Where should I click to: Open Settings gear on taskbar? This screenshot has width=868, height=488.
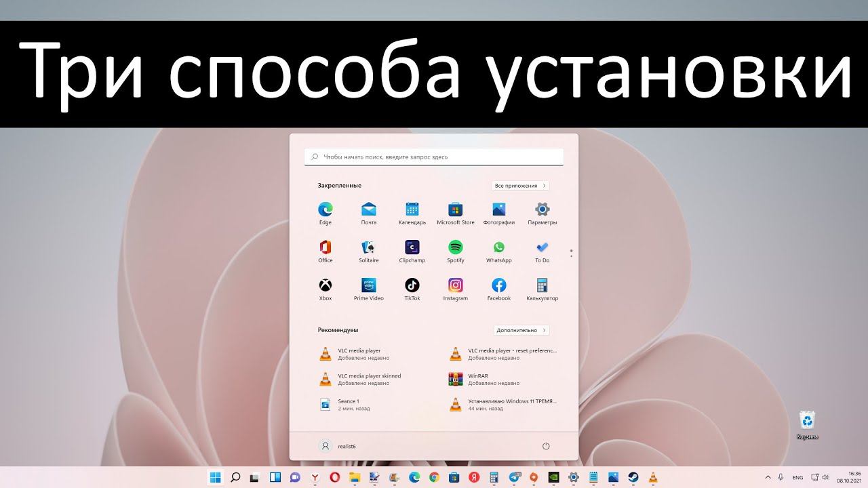tap(573, 477)
